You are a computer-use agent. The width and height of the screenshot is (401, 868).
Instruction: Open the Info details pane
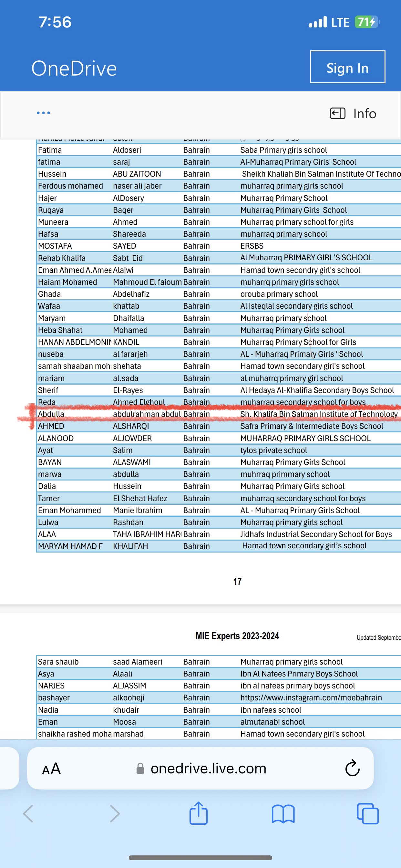353,114
